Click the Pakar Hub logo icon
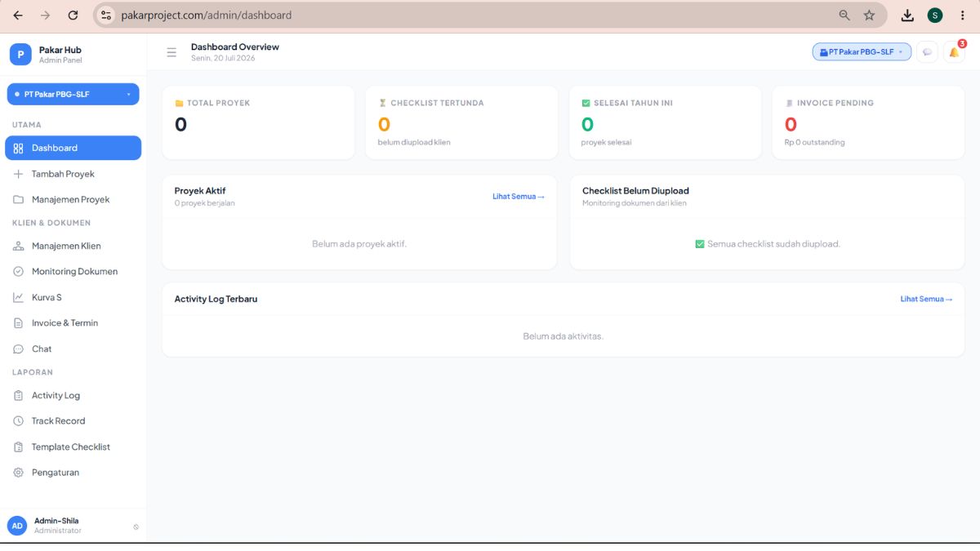The width and height of the screenshot is (980, 551). coord(20,54)
